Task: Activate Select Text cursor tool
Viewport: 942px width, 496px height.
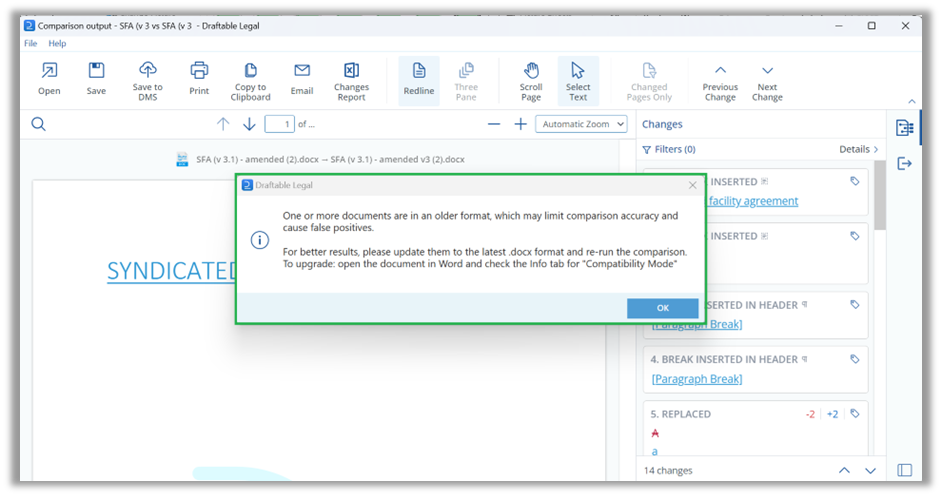Action: [578, 80]
